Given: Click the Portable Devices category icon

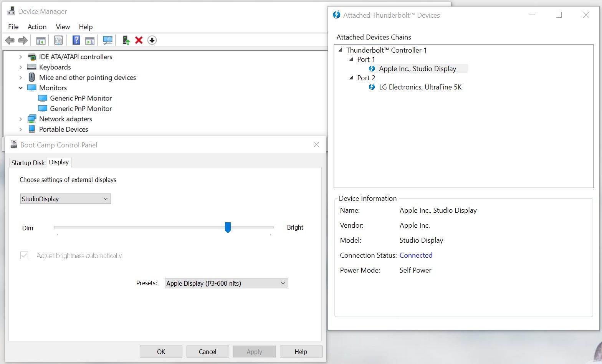Looking at the screenshot, I should click(x=32, y=129).
